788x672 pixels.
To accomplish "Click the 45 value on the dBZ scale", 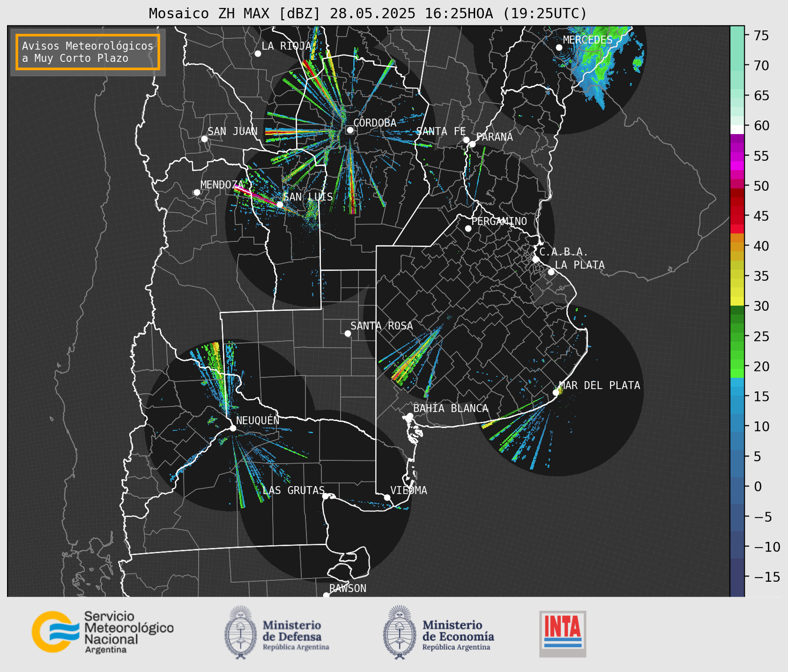I will pos(761,216).
